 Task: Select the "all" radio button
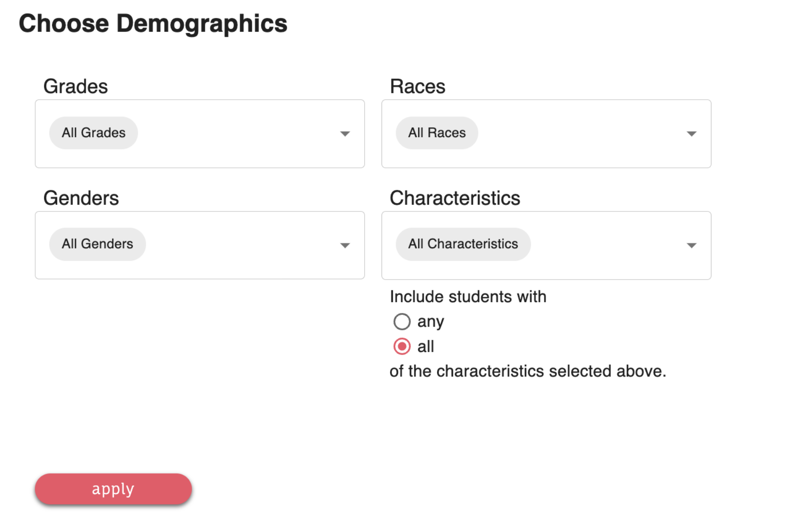click(402, 347)
